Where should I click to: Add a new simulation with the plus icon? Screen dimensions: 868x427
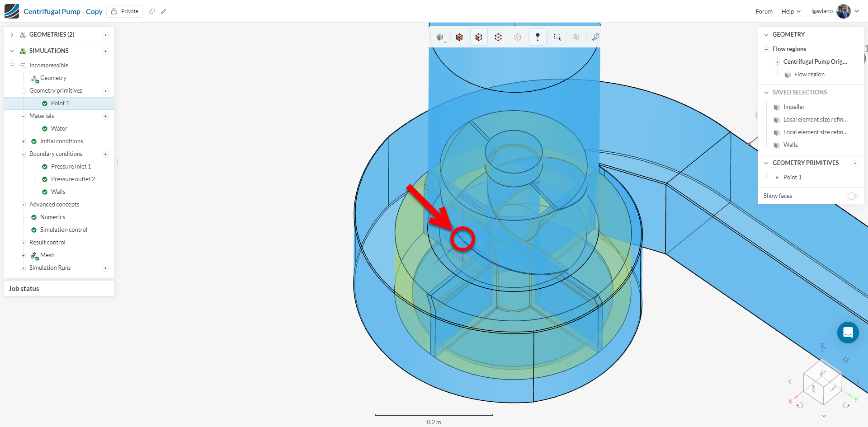pyautogui.click(x=105, y=51)
